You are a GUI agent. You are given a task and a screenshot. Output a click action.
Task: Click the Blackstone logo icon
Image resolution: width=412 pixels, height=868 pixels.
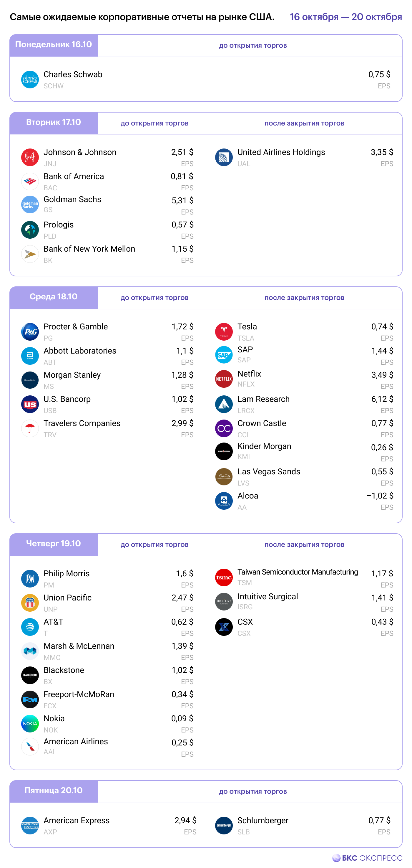tap(30, 676)
